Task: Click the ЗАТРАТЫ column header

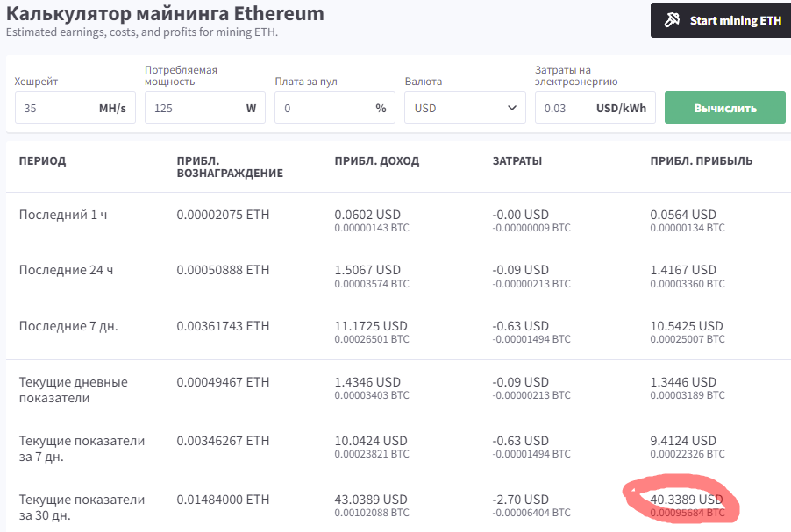Action: point(517,161)
